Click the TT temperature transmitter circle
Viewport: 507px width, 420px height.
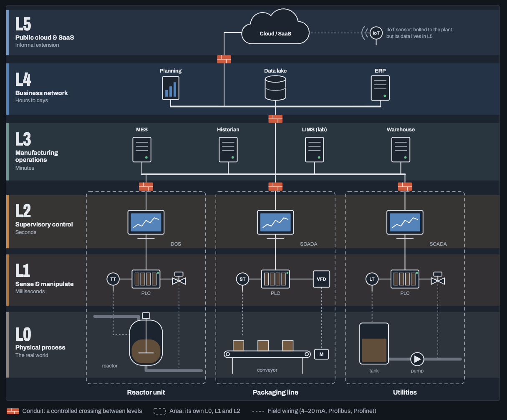113,279
